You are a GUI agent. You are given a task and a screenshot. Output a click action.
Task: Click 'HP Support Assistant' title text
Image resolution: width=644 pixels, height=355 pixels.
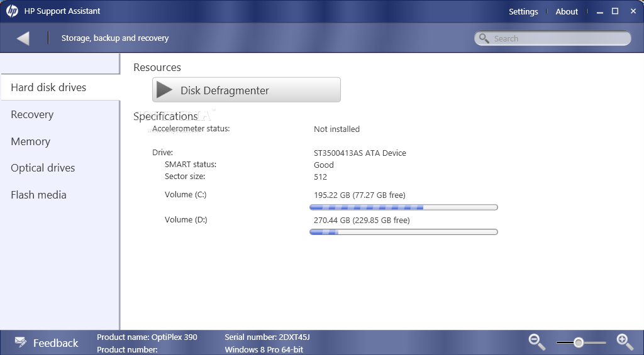pos(62,11)
